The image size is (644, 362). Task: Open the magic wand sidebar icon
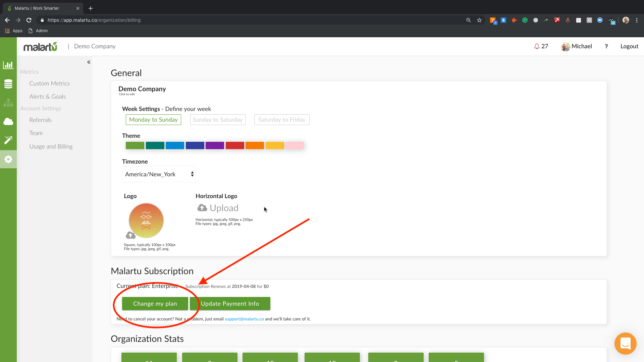pyautogui.click(x=8, y=140)
